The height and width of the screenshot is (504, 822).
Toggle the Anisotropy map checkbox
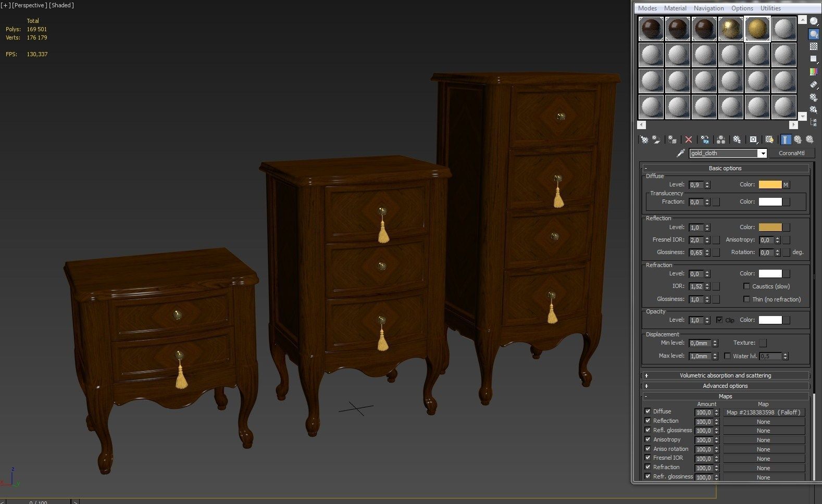click(x=647, y=439)
